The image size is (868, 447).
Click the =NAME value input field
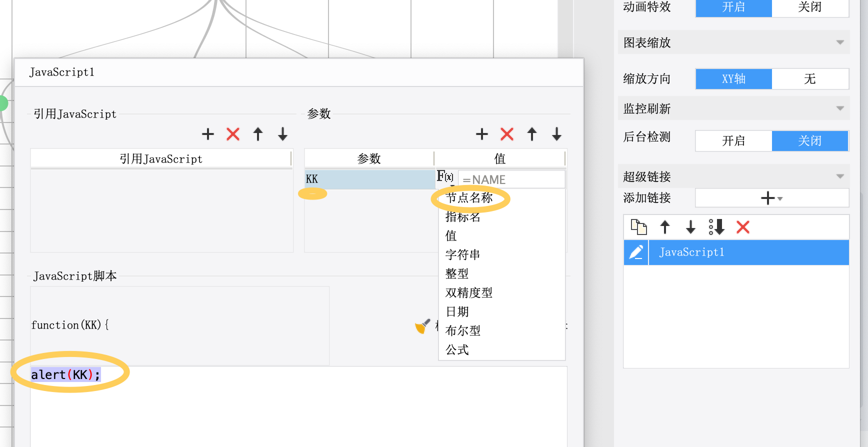click(512, 179)
